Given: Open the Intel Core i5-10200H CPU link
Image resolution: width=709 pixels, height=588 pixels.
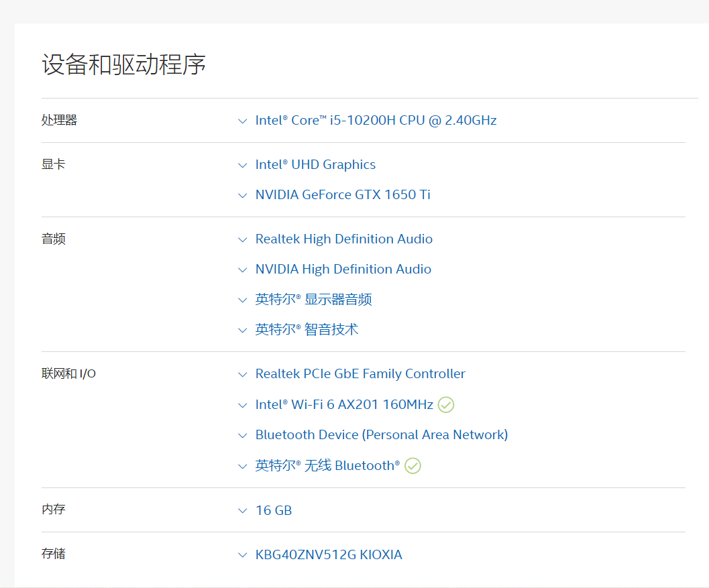Looking at the screenshot, I should tap(376, 120).
